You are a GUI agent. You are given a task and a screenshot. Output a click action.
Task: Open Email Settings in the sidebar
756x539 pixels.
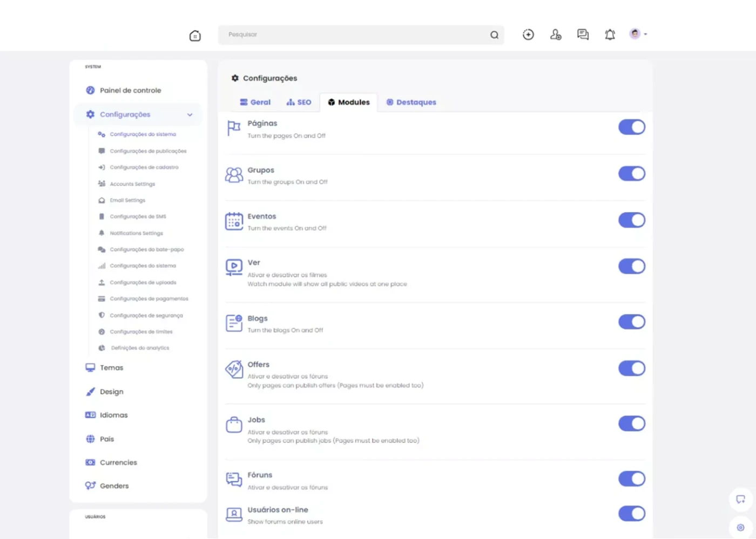click(x=127, y=200)
